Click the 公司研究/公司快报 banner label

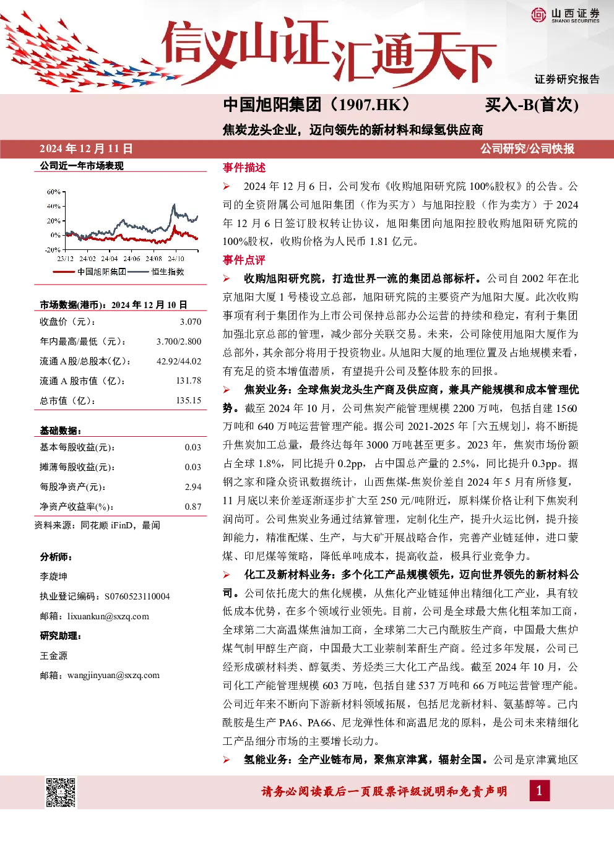point(527,148)
